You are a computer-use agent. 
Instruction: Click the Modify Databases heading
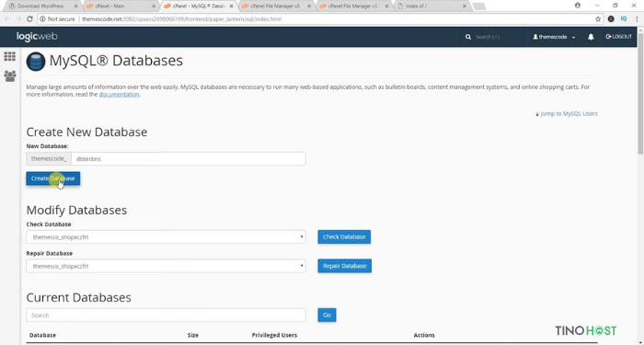click(x=76, y=210)
